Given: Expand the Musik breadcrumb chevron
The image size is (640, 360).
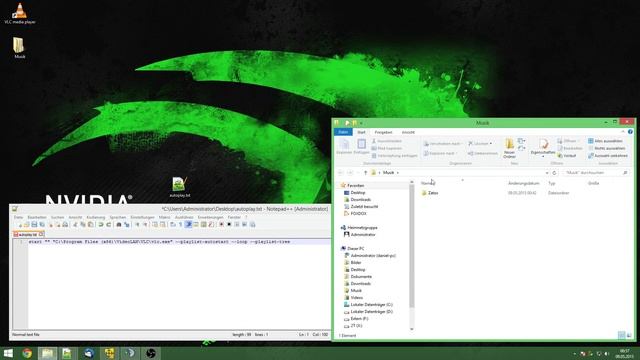Looking at the screenshot, I should [398, 173].
